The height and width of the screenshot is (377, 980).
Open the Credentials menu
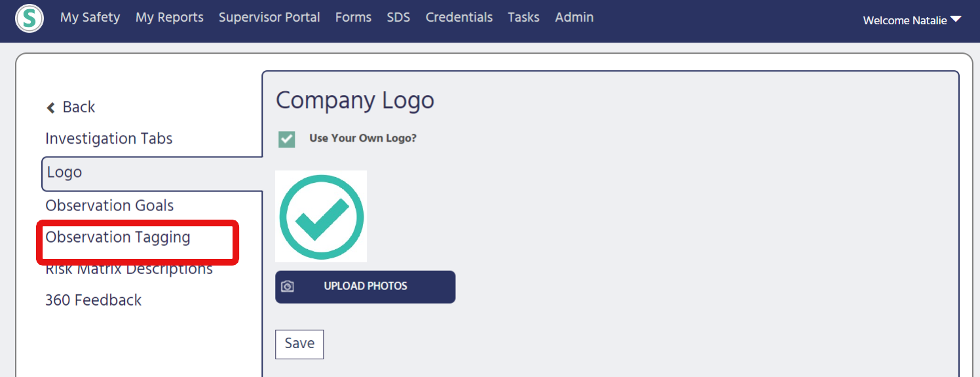tap(459, 18)
